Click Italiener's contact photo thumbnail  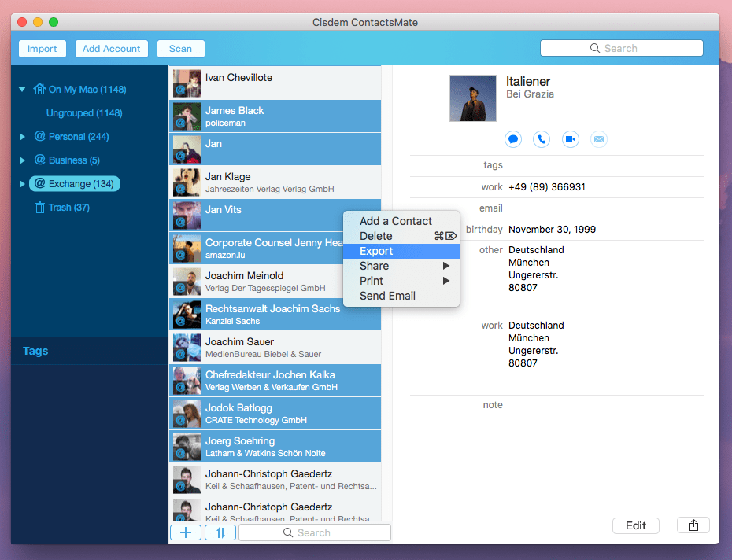472,98
